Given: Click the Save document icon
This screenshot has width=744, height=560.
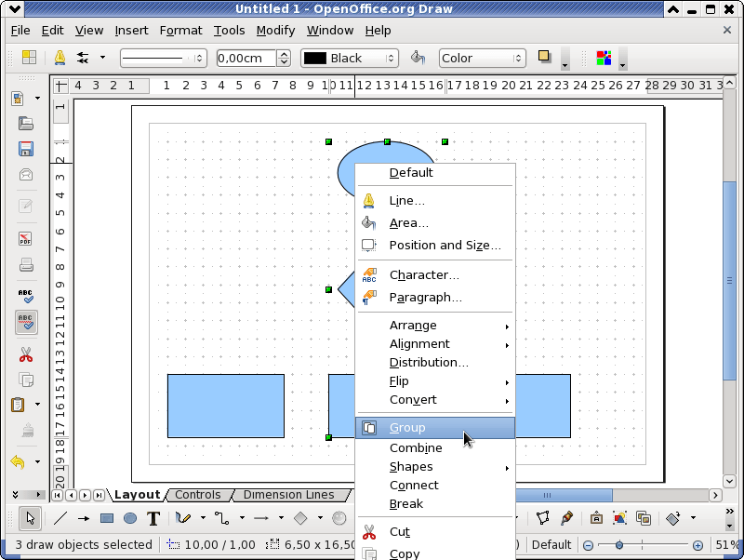Looking at the screenshot, I should coord(26,149).
